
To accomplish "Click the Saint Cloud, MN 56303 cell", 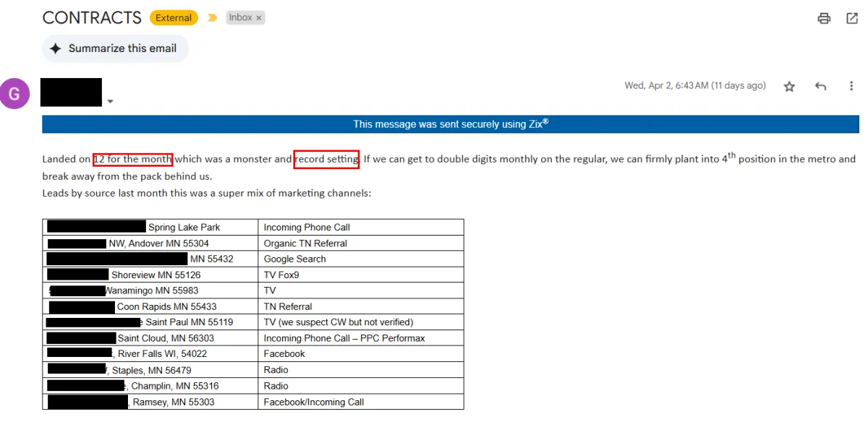I will pos(150,338).
